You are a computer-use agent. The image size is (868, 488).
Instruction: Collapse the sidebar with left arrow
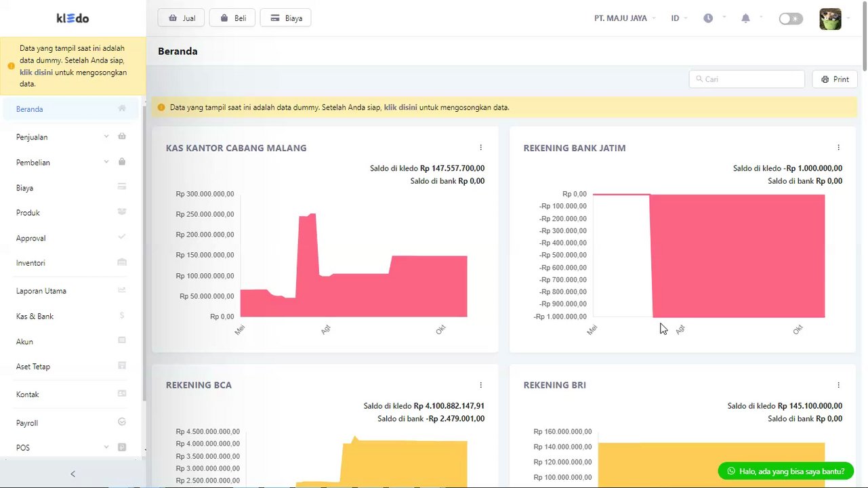click(x=73, y=474)
